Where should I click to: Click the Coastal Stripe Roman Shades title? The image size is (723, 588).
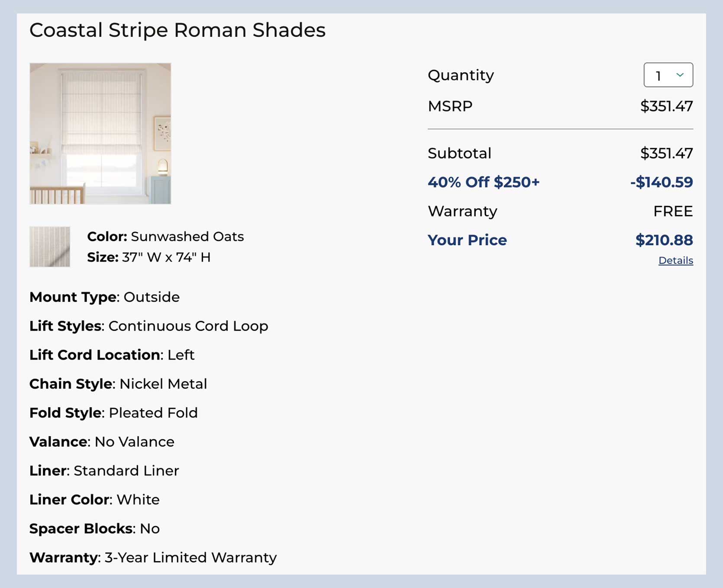[x=178, y=30]
